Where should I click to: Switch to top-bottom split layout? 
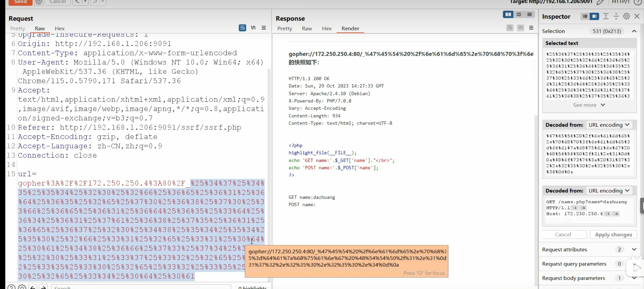519,15
